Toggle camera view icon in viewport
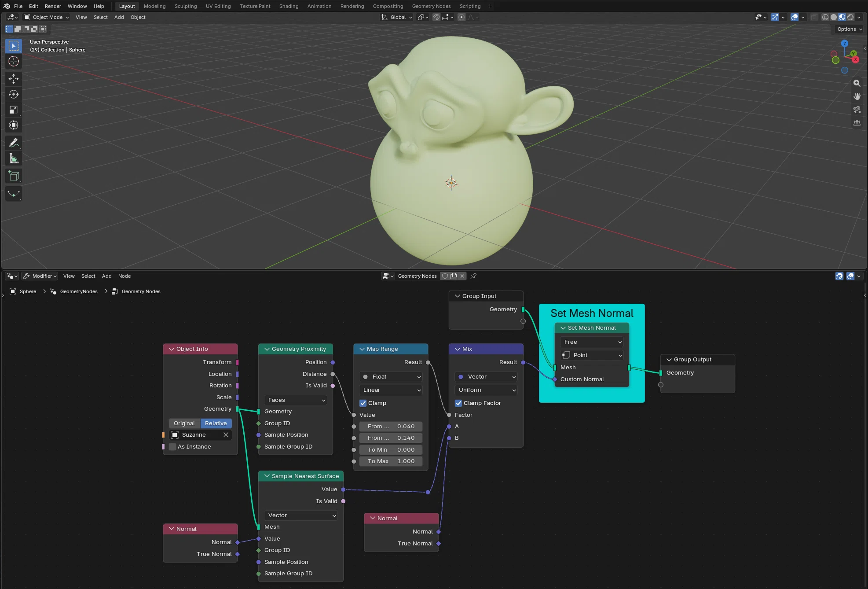 tap(857, 110)
